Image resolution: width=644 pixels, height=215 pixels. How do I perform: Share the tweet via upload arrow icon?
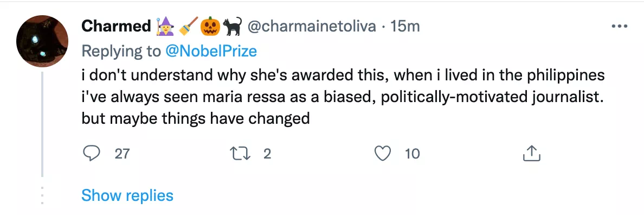(x=531, y=153)
